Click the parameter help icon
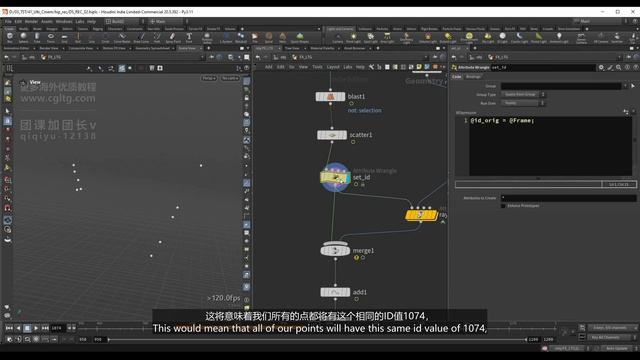640x360 pixels. (x=636, y=67)
